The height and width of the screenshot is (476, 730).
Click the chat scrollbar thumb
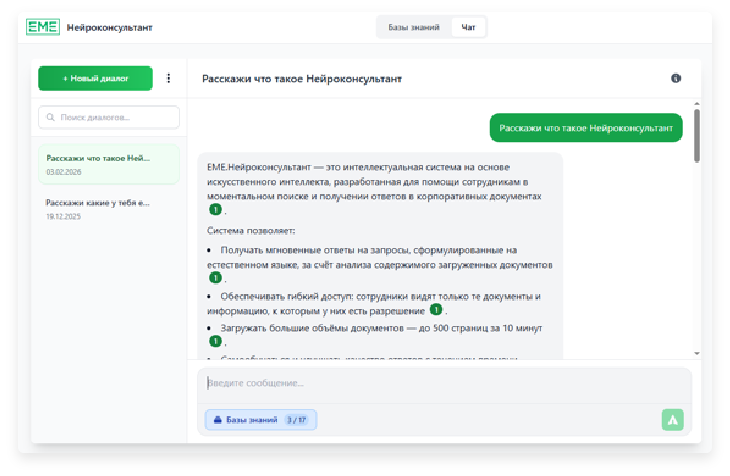point(696,135)
